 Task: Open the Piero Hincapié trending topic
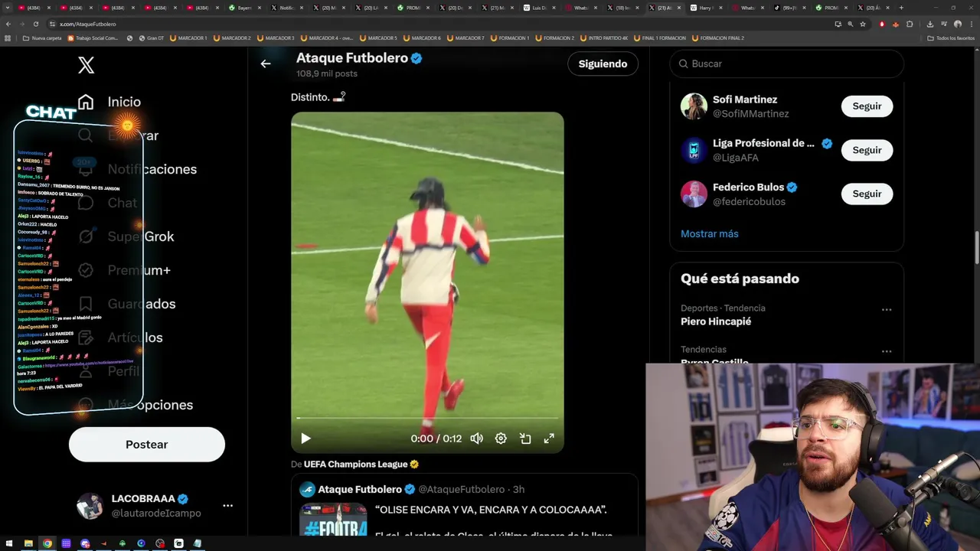(x=716, y=321)
